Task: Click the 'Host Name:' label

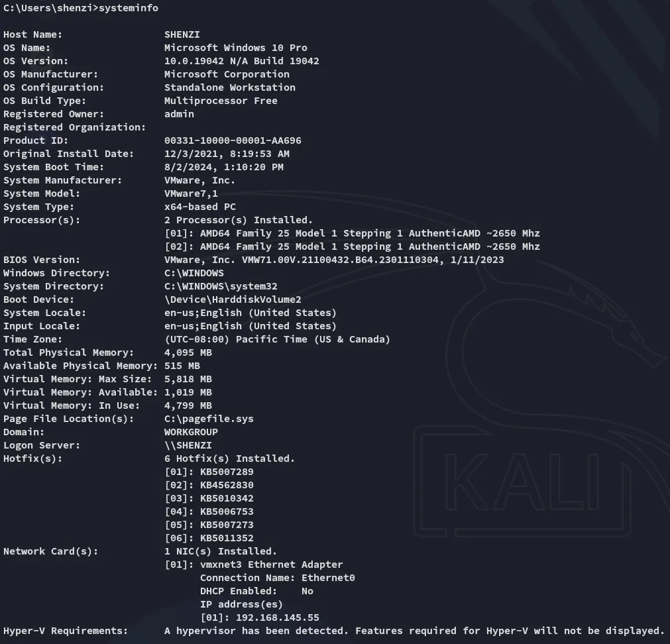Action: click(32, 34)
